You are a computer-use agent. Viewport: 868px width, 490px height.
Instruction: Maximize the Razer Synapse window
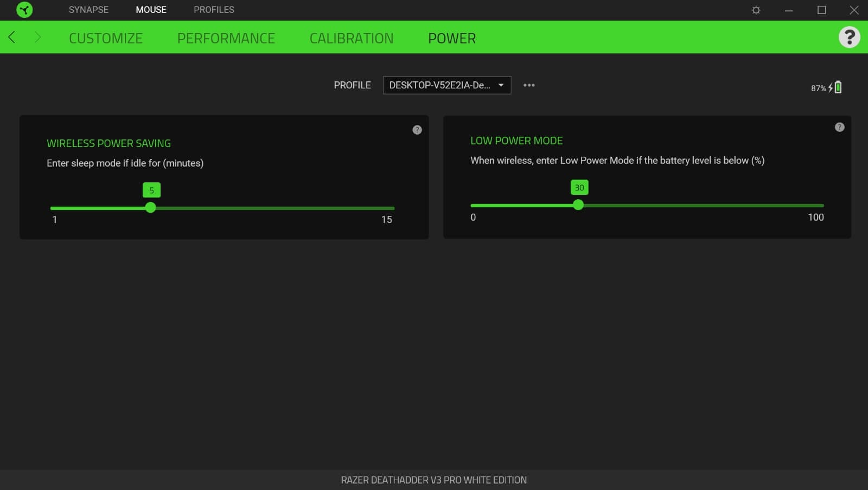(x=821, y=10)
